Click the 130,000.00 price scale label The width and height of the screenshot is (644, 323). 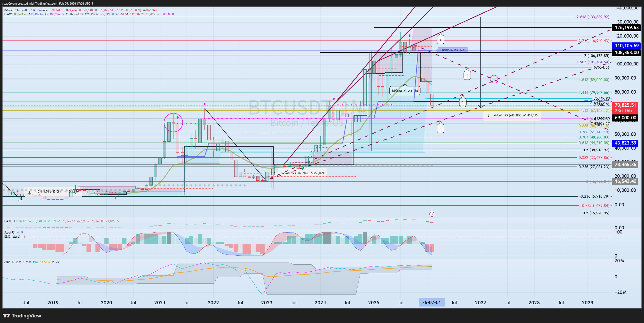click(x=626, y=22)
